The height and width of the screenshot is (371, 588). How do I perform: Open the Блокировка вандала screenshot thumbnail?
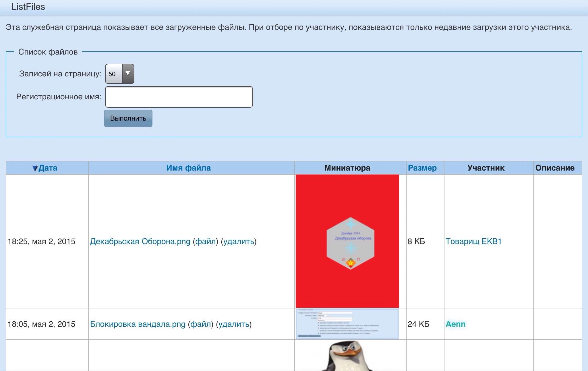pos(347,324)
